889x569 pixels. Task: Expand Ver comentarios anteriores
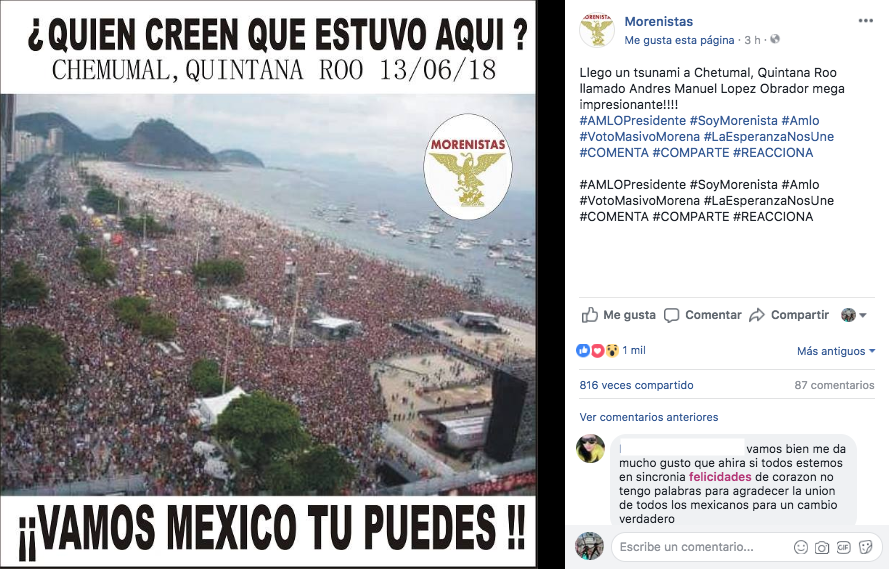tap(649, 417)
